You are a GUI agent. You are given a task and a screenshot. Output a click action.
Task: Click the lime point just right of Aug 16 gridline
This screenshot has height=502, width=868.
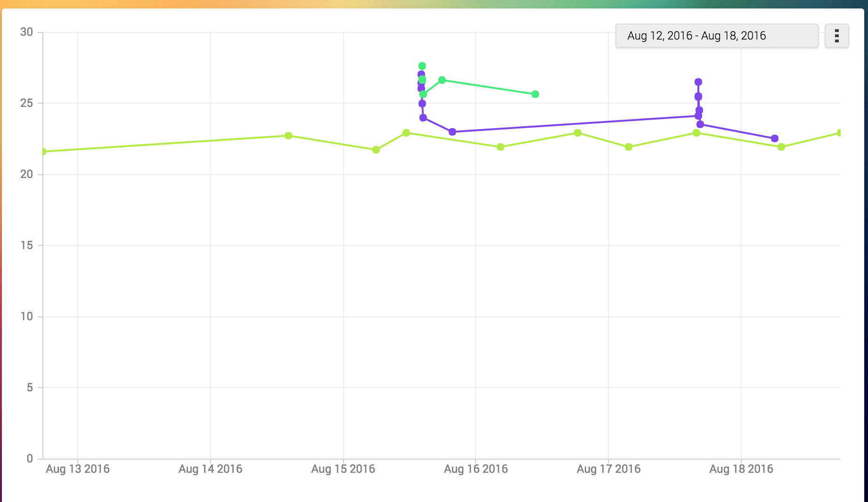500,147
